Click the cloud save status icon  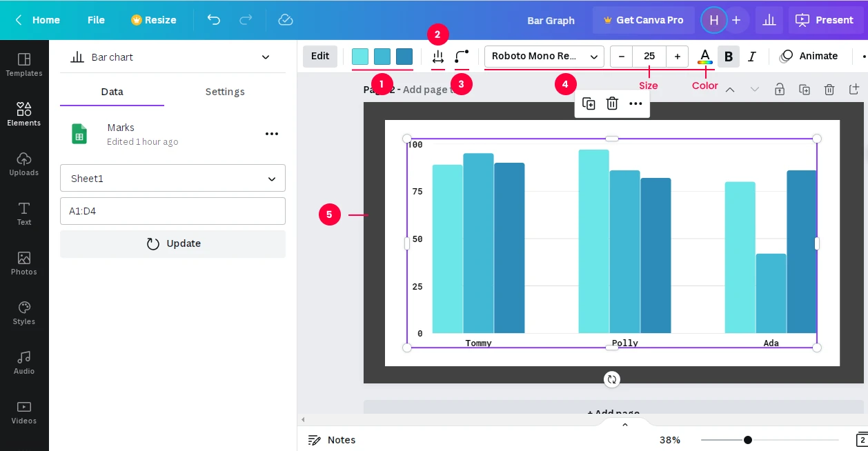286,20
